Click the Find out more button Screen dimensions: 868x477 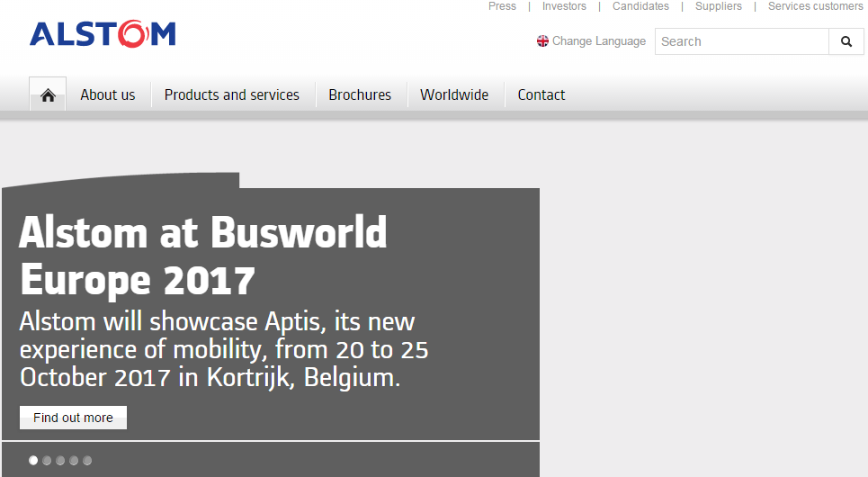tap(73, 418)
